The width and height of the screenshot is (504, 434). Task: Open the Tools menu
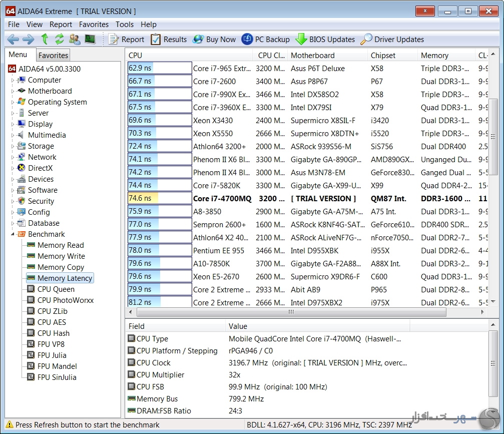[x=125, y=25]
